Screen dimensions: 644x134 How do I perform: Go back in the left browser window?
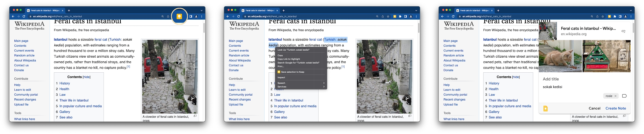13,16
